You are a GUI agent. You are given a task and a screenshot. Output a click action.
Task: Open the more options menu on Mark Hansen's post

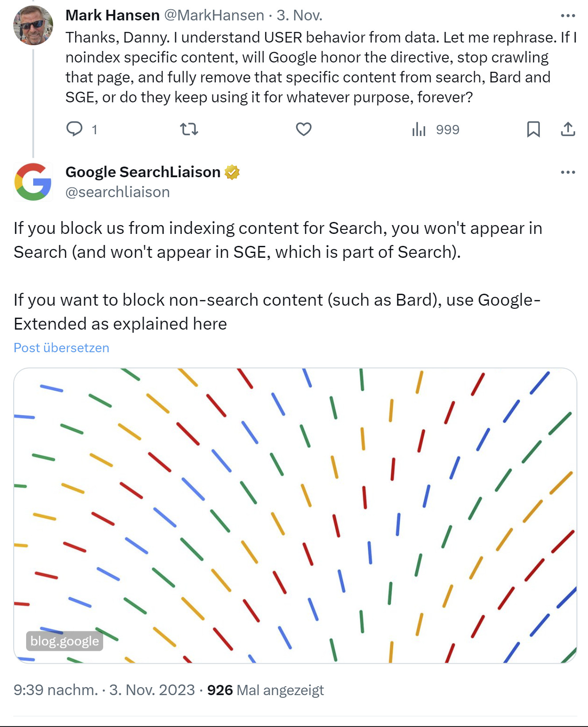coord(568,16)
